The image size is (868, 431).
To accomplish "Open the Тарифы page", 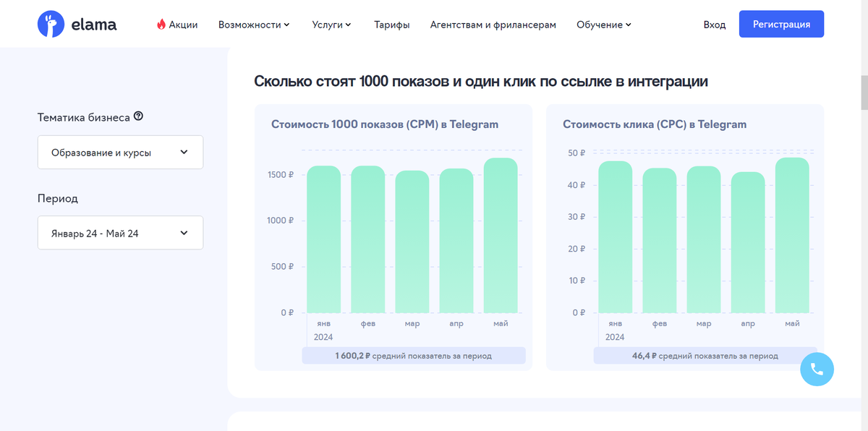I will pyautogui.click(x=392, y=25).
